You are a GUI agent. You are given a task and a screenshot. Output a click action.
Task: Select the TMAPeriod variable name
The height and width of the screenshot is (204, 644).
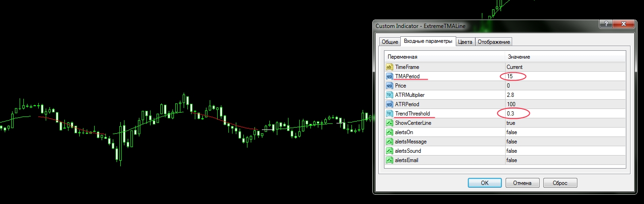click(x=407, y=76)
